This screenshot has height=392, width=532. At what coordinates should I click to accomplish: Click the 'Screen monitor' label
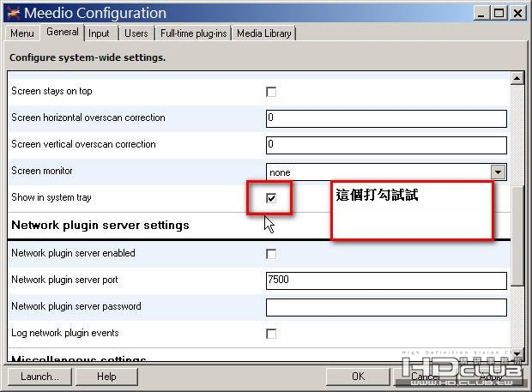(x=42, y=171)
